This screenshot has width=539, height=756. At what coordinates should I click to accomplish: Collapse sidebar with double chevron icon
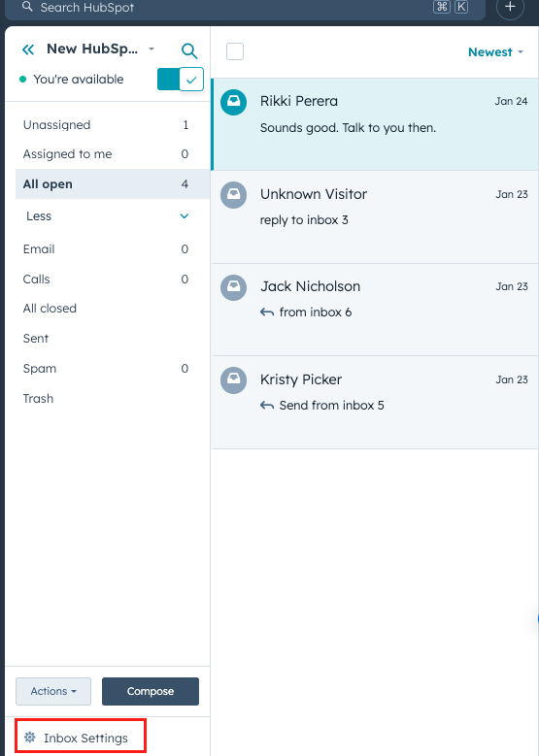click(x=28, y=49)
